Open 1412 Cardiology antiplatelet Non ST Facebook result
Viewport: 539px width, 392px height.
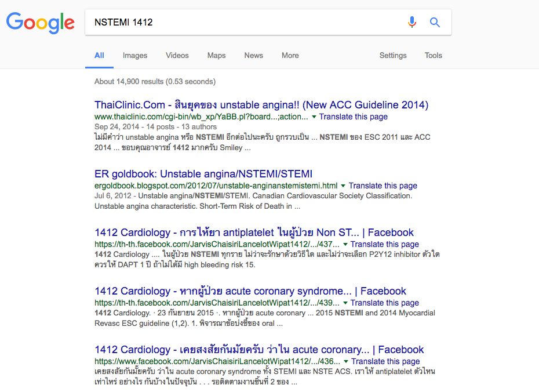[254, 233]
